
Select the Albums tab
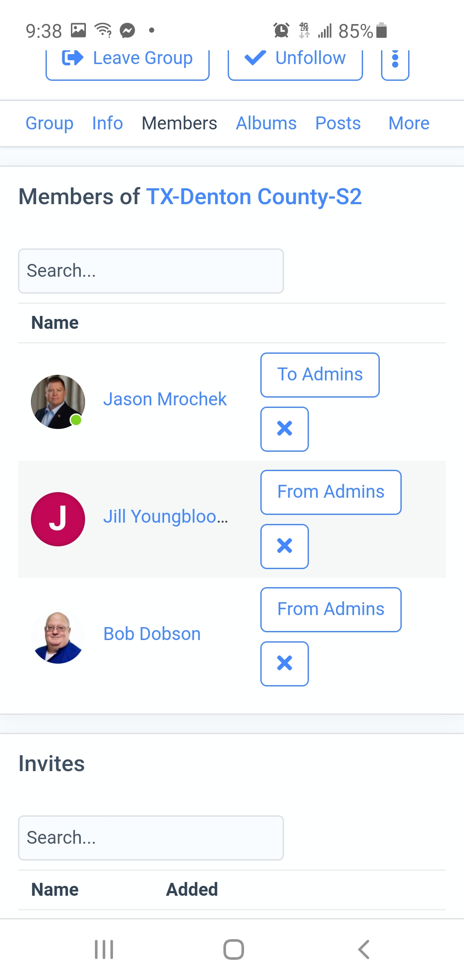[266, 123]
